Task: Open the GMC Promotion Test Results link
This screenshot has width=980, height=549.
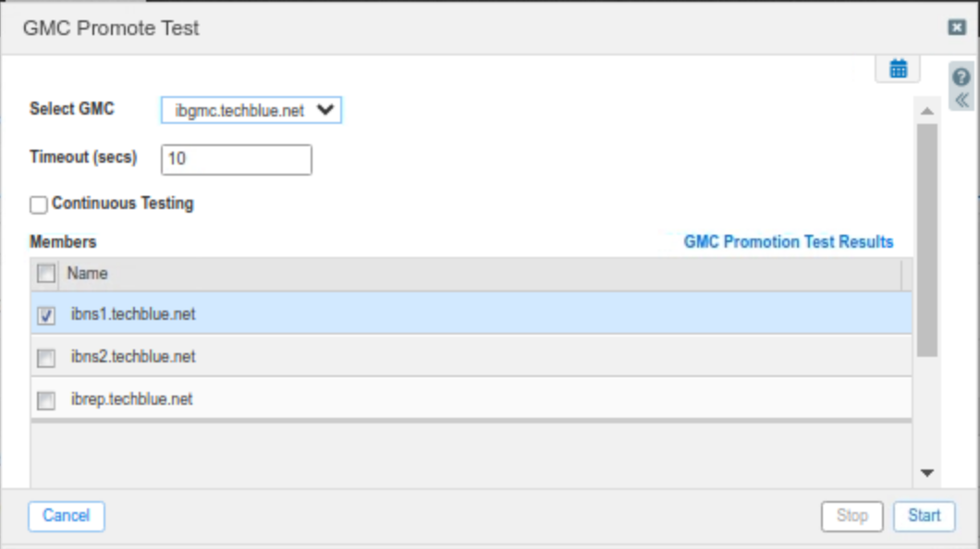Action: point(789,241)
